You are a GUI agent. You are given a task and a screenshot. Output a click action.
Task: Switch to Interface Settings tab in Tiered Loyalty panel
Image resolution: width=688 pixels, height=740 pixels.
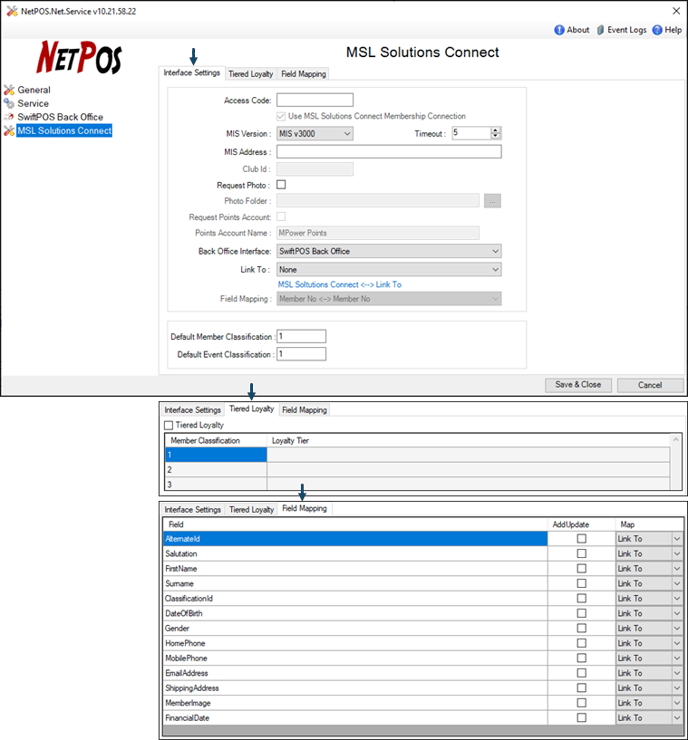(193, 410)
